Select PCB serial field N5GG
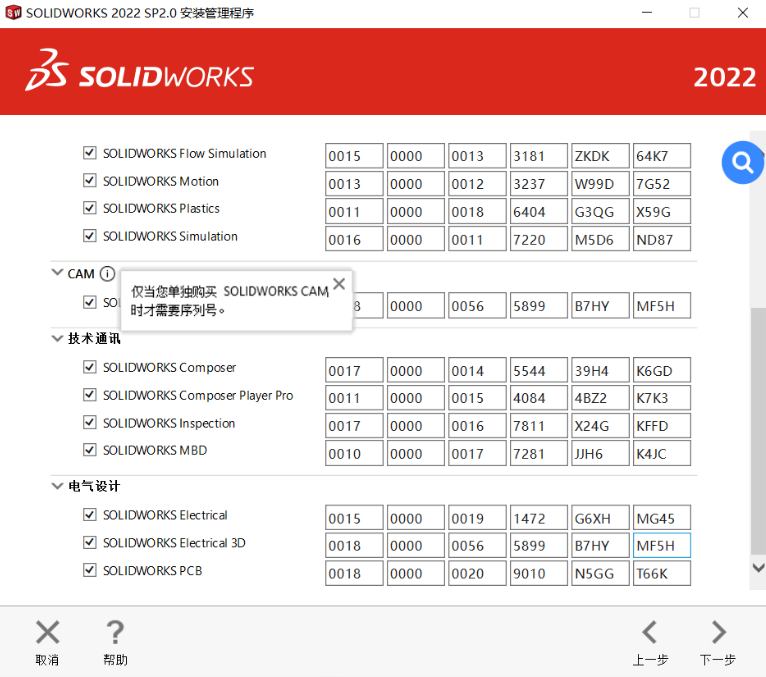766x677 pixels. [600, 573]
